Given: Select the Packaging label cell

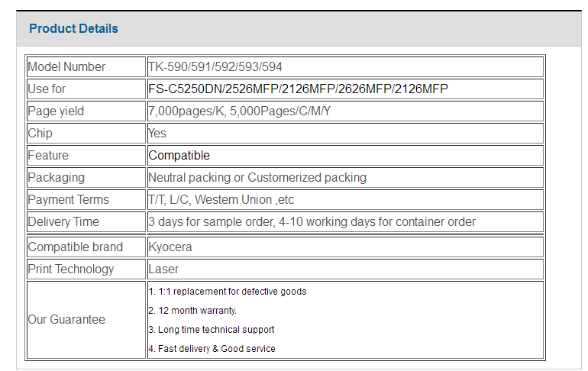Looking at the screenshot, I should click(86, 178).
